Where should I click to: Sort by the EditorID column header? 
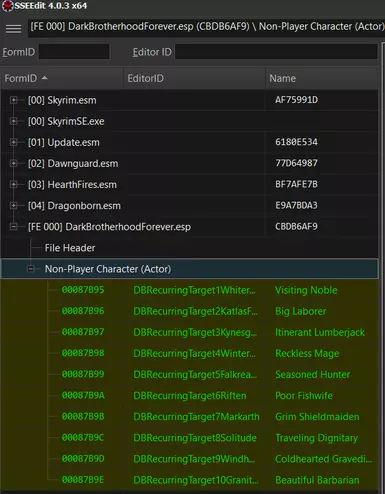[x=195, y=78]
